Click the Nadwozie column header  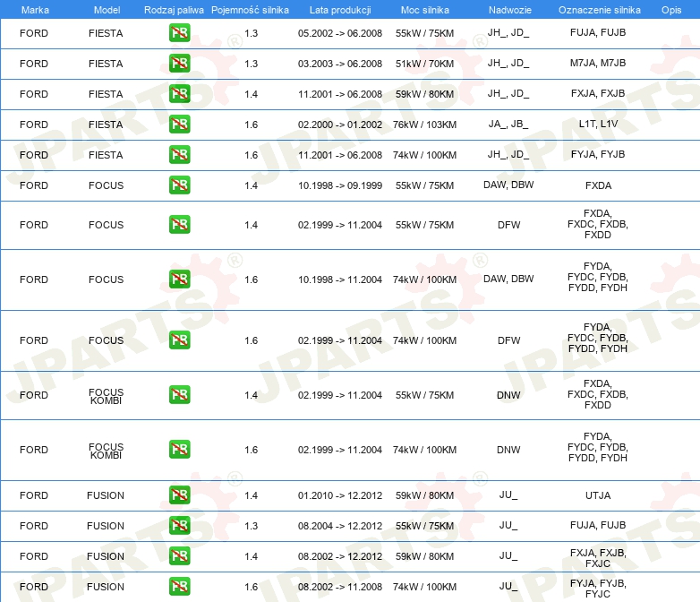pyautogui.click(x=510, y=10)
